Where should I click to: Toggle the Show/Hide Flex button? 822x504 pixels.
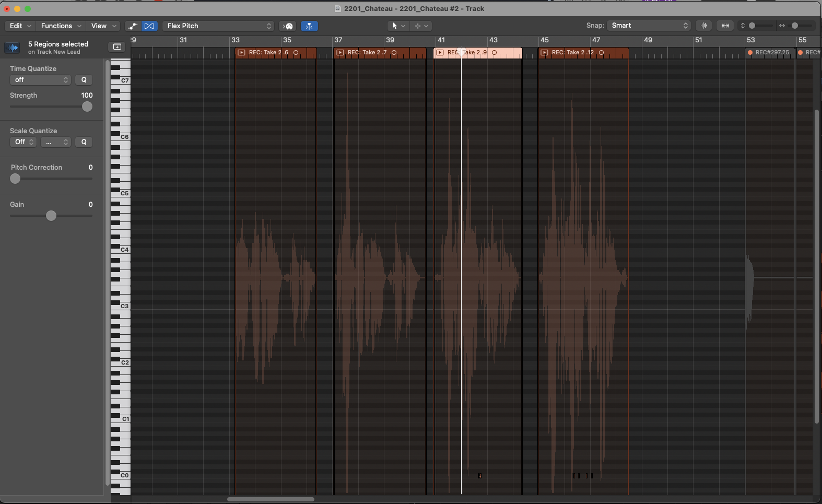pyautogui.click(x=150, y=26)
